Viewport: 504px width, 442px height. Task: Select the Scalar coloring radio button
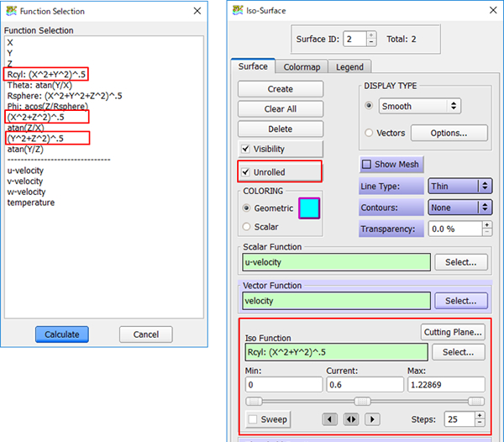tap(247, 226)
